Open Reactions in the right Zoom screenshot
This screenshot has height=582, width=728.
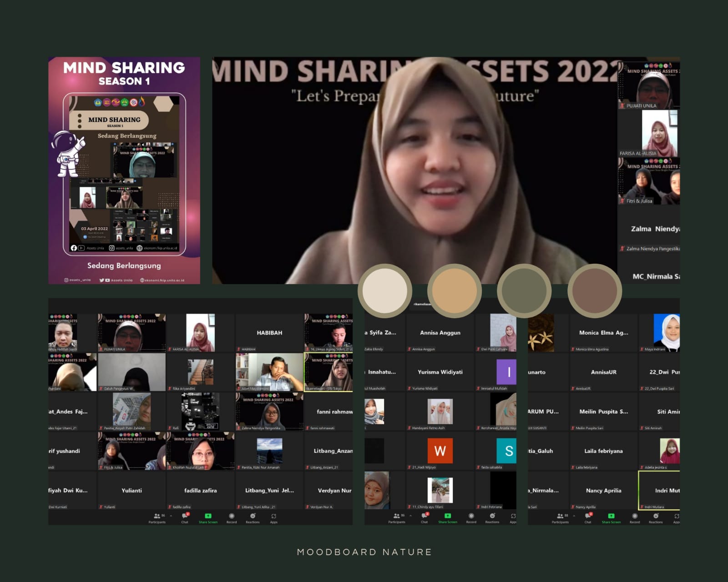[x=656, y=518]
